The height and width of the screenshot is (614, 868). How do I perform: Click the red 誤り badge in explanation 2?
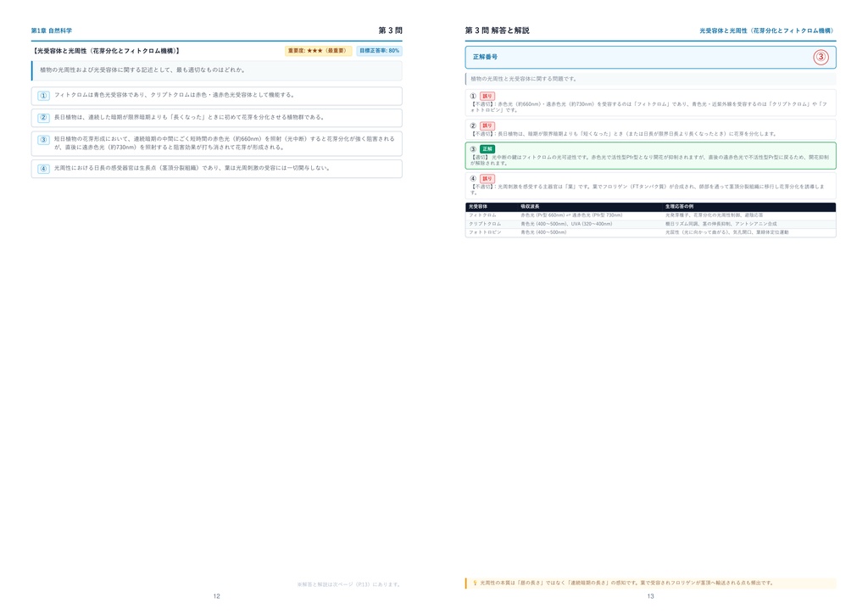(x=487, y=126)
